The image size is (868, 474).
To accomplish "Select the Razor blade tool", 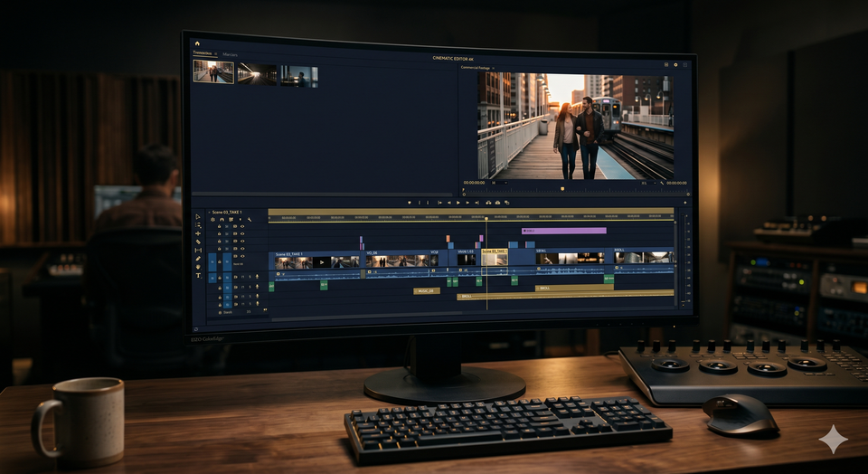I will pyautogui.click(x=198, y=242).
